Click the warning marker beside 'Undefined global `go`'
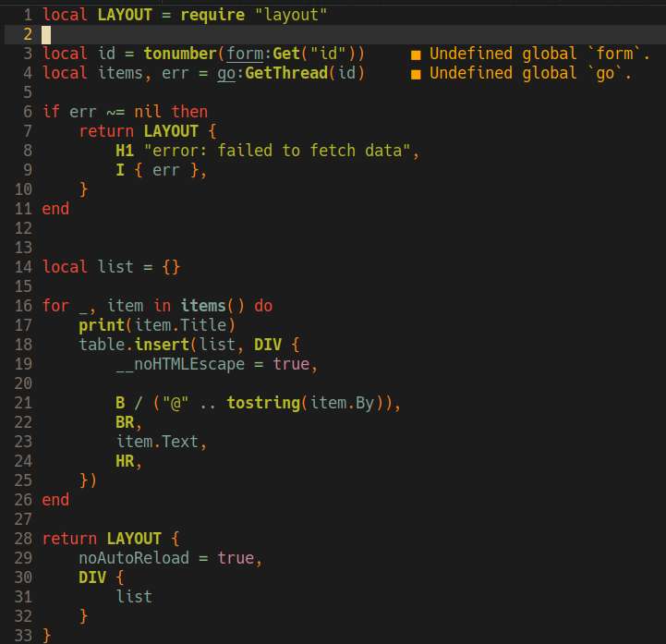Screen dimensions: 666x644 pos(416,74)
